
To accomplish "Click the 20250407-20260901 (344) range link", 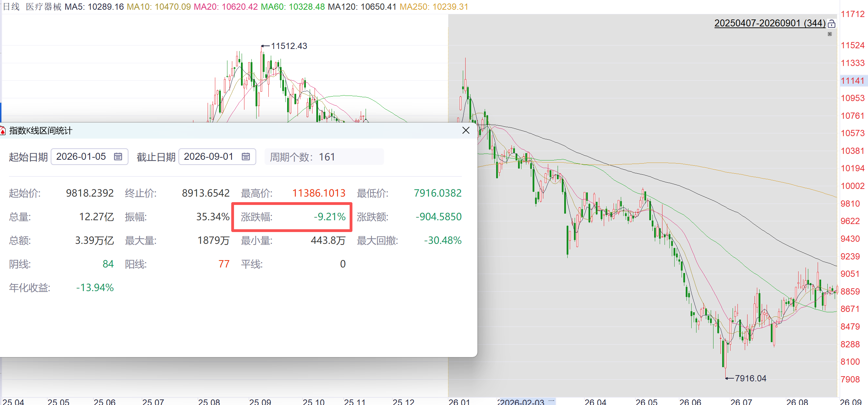I will [x=770, y=23].
